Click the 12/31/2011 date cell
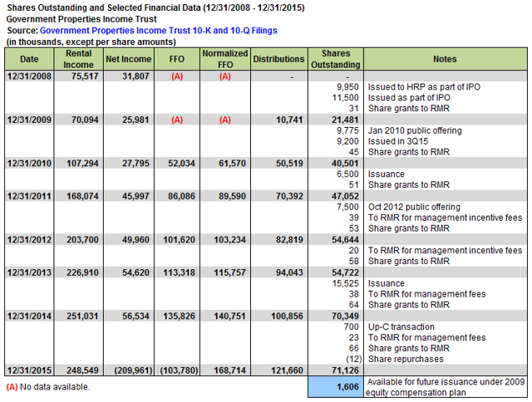The image size is (532, 402). click(29, 196)
